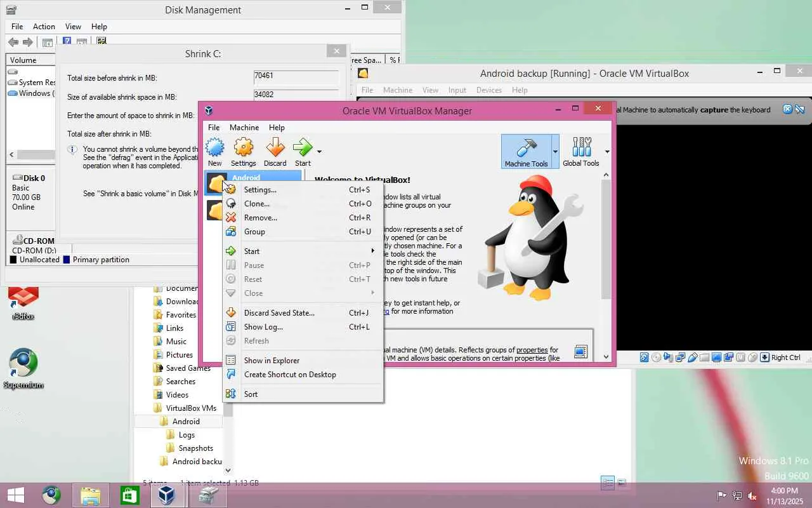Click the USB devices status icon
The width and height of the screenshot is (812, 508).
coord(693,358)
